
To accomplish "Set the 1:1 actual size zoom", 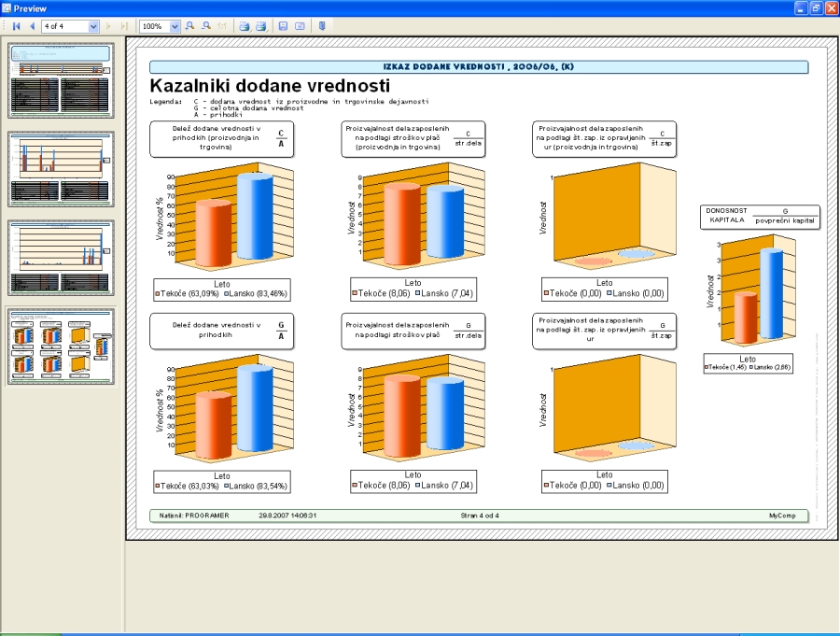I will (x=222, y=27).
